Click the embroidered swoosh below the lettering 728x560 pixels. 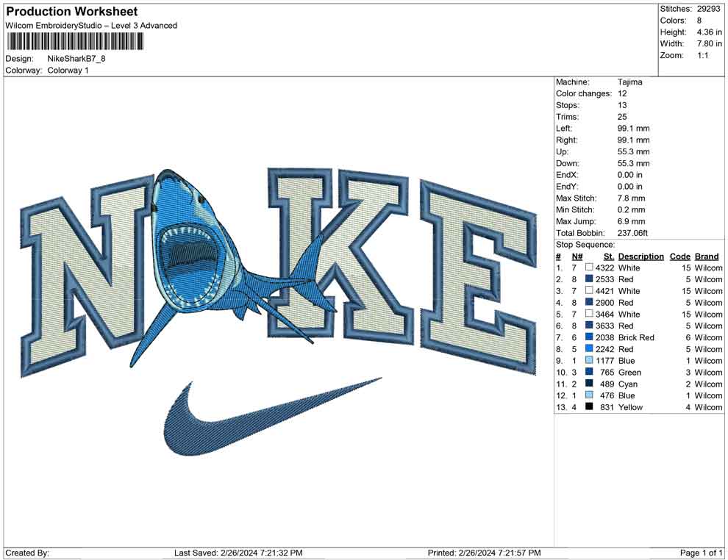(273, 417)
